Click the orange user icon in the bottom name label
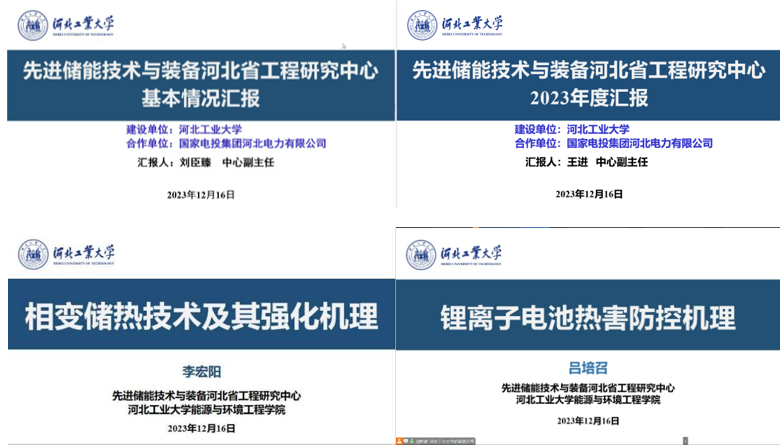 399,440
